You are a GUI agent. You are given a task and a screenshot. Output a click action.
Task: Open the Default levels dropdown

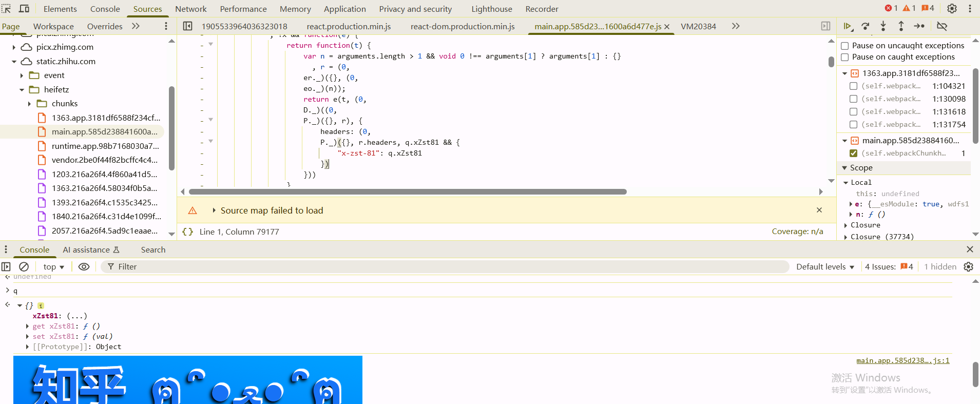coord(825,267)
